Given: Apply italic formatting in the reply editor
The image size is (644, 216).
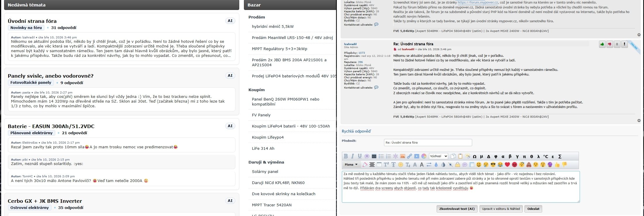Looking at the screenshot, I should coord(352,156).
